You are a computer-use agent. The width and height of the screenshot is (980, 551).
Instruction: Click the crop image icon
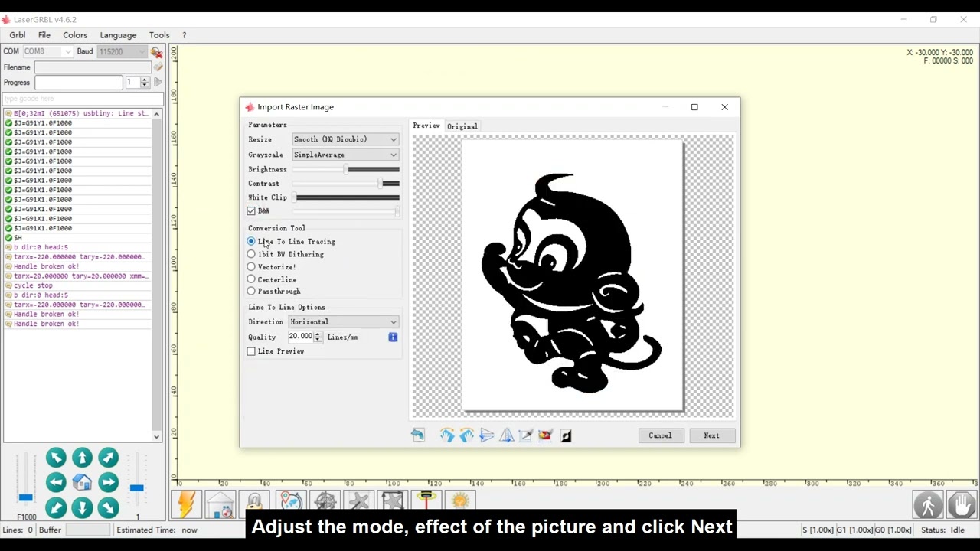(x=525, y=435)
